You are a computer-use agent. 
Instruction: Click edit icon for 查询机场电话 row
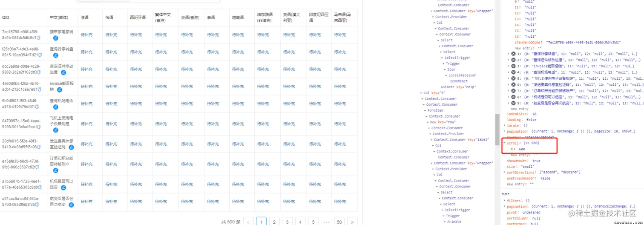[x=55, y=107]
